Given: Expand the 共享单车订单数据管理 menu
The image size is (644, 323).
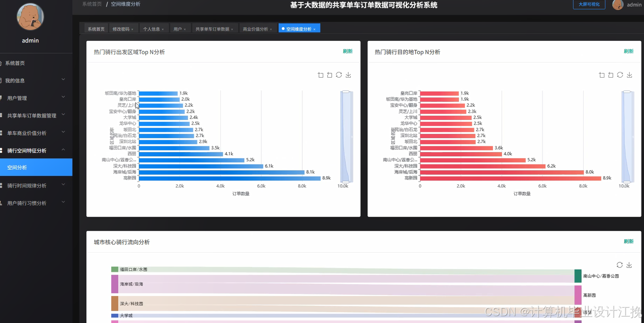Looking at the screenshot, I should click(36, 116).
